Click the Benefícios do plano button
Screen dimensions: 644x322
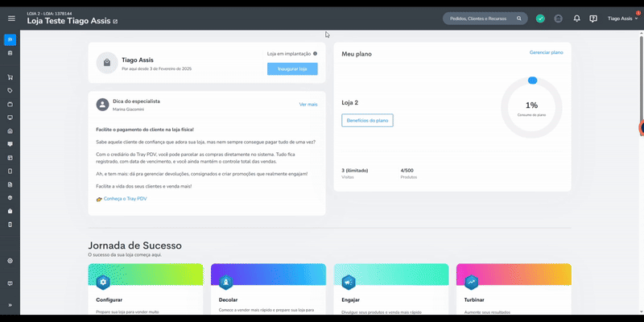pos(367,120)
